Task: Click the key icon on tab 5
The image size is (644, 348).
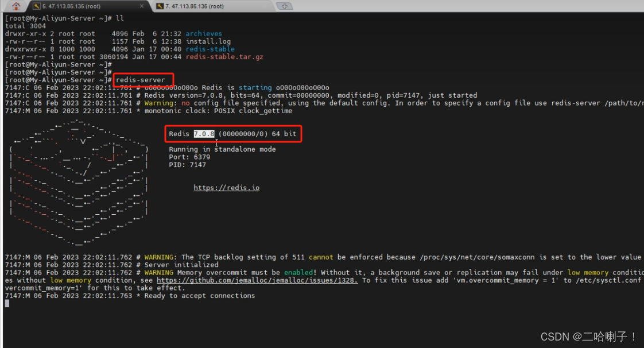Action: pos(37,6)
